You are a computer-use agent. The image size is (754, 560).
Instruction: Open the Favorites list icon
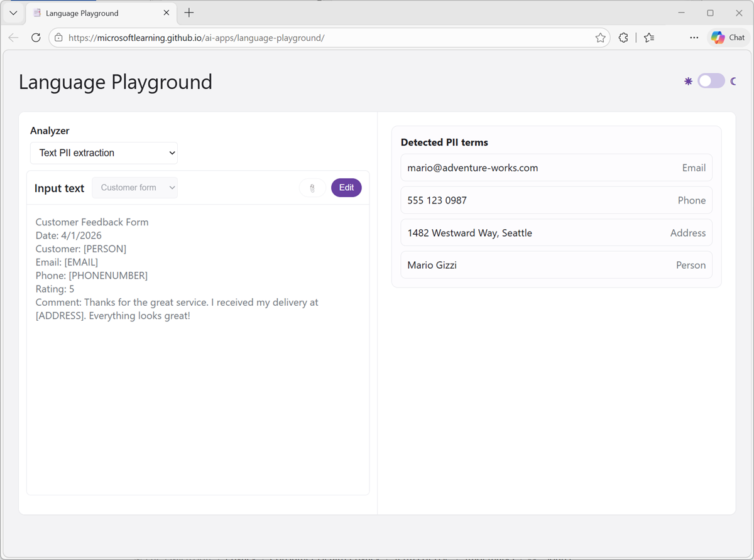click(x=649, y=37)
